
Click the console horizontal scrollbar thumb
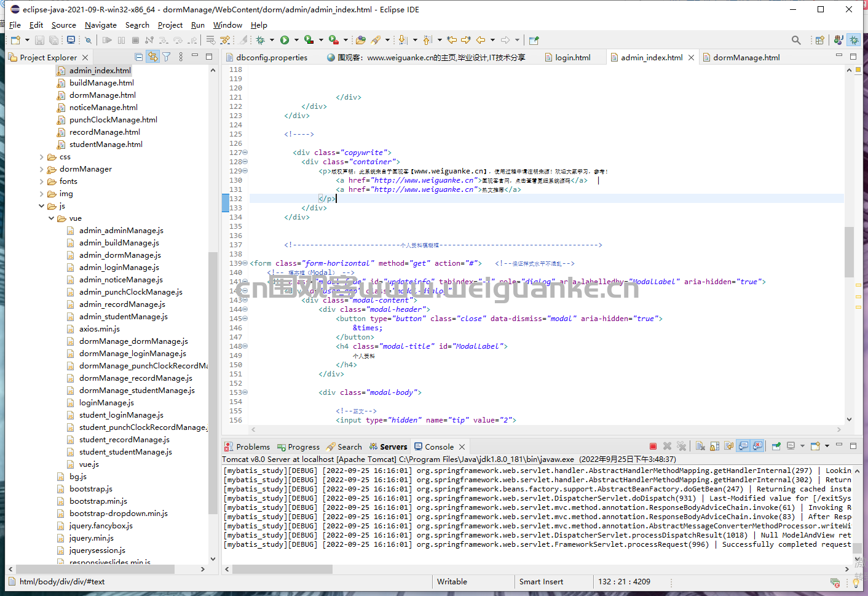pos(282,569)
